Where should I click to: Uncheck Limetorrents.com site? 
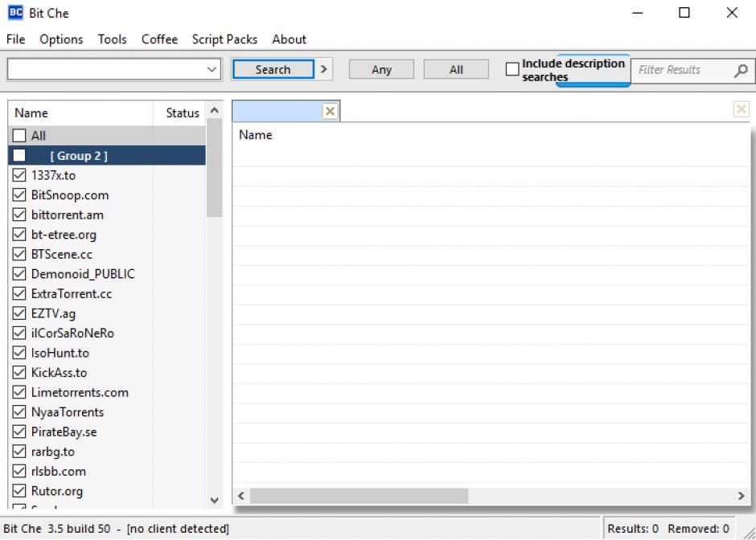point(19,393)
